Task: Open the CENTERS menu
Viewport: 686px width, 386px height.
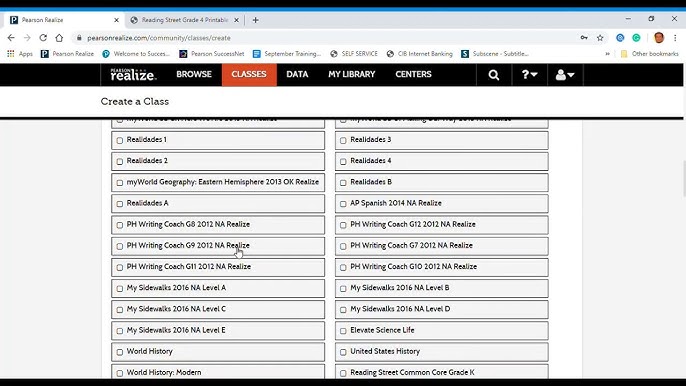Action: click(x=413, y=74)
